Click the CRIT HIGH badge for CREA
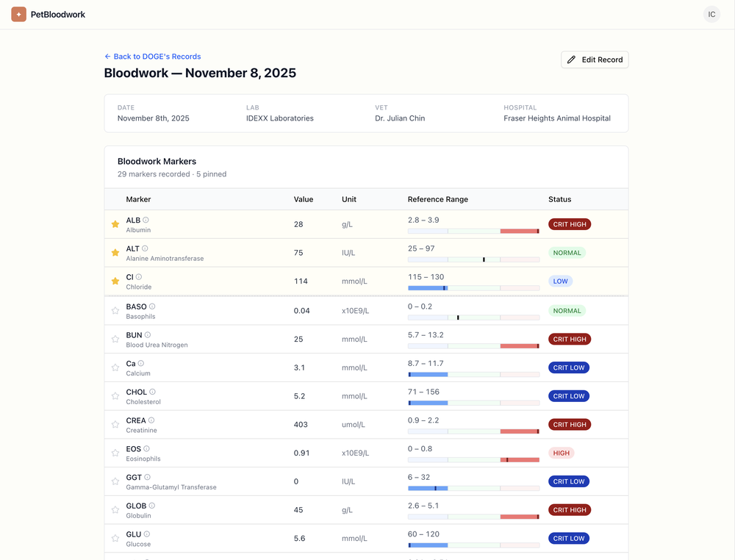Screen dimensions: 735x560 tap(570, 425)
